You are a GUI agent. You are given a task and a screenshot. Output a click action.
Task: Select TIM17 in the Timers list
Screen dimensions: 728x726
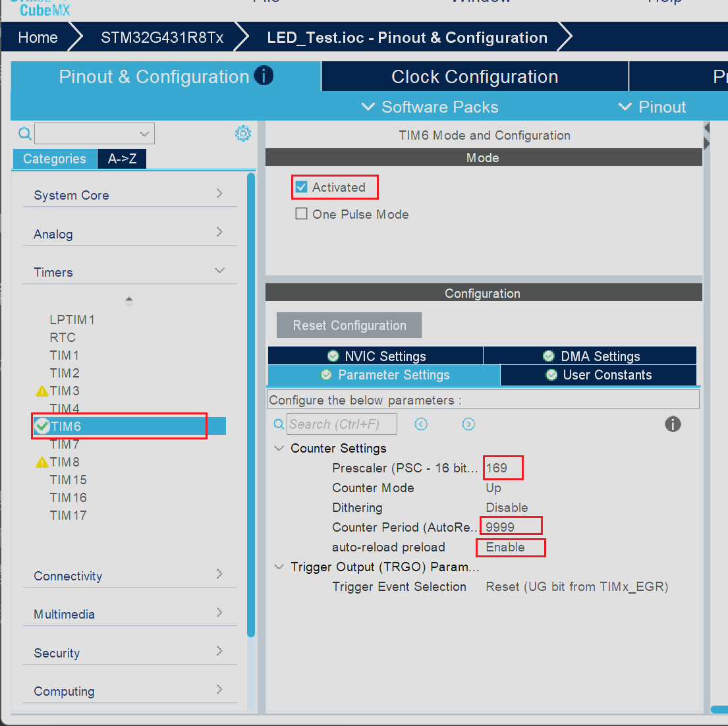(69, 515)
